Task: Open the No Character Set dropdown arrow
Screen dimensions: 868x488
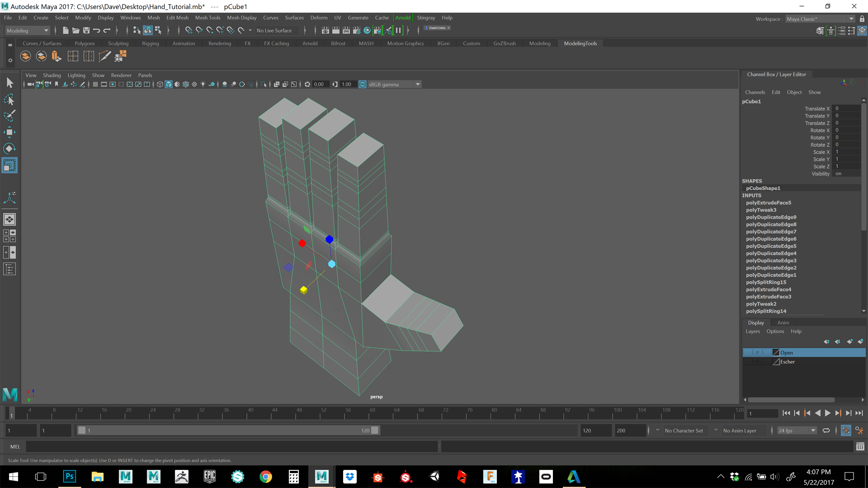Action: pos(657,430)
